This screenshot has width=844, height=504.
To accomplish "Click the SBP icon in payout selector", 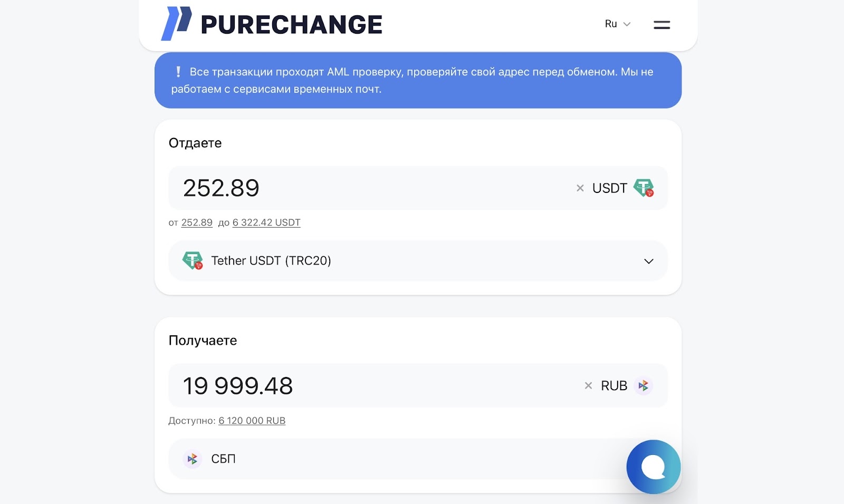I will [x=193, y=459].
